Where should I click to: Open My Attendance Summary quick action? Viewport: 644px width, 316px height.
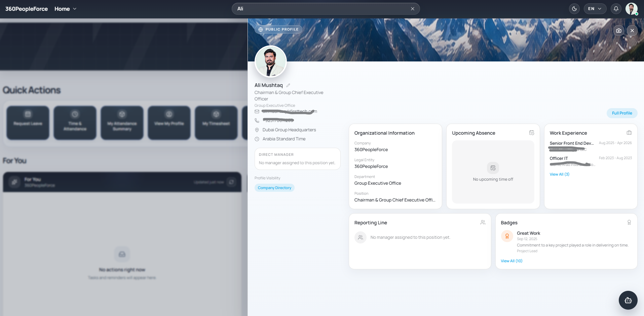click(x=122, y=123)
